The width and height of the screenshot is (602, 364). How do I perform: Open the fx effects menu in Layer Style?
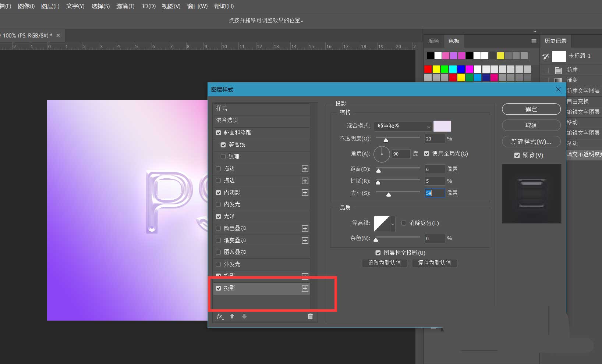pyautogui.click(x=220, y=316)
